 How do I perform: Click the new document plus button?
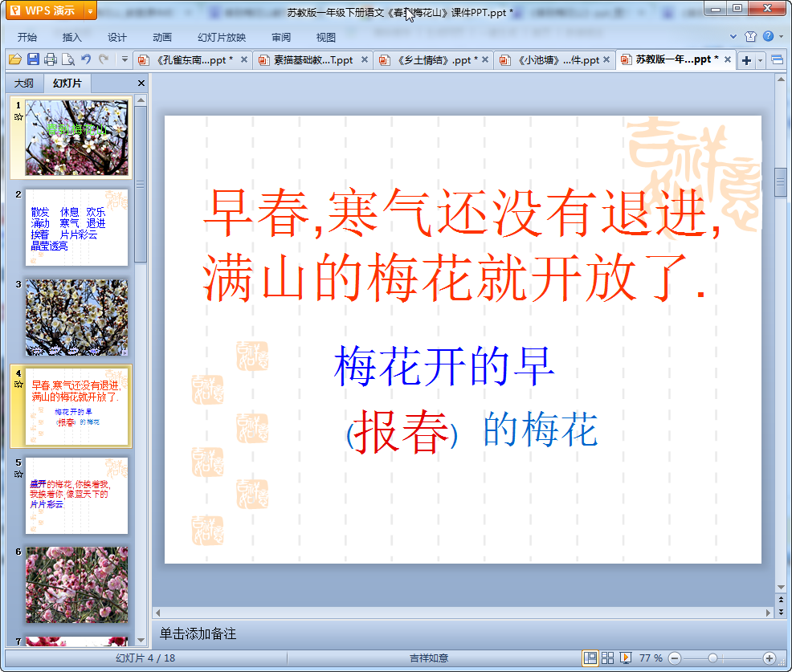pos(746,60)
